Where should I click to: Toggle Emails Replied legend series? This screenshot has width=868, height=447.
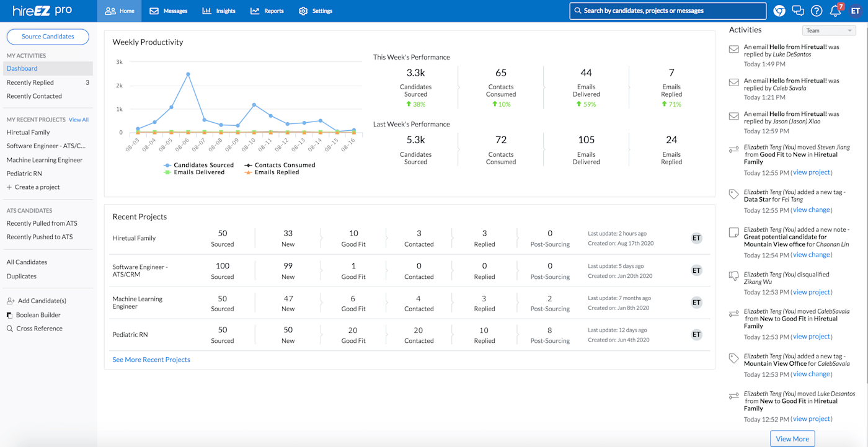pos(271,172)
